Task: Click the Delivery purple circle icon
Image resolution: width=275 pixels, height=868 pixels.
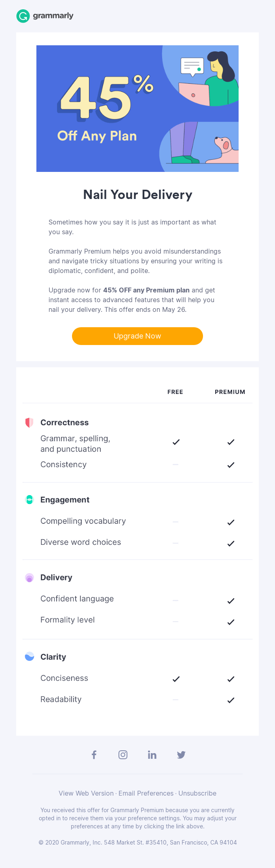Action: point(29,578)
